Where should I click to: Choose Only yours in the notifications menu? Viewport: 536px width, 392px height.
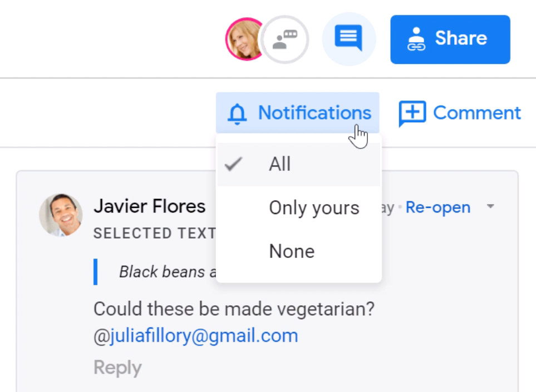(x=314, y=207)
